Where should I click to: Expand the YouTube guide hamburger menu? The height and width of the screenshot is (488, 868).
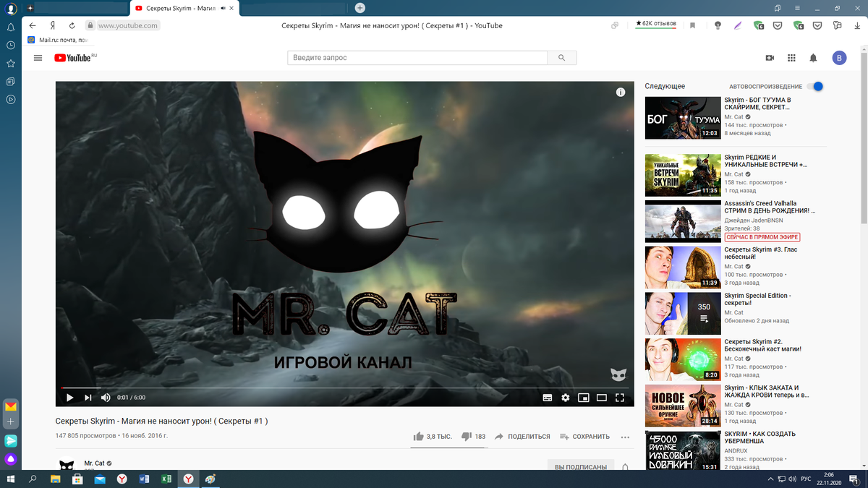pyautogui.click(x=38, y=58)
